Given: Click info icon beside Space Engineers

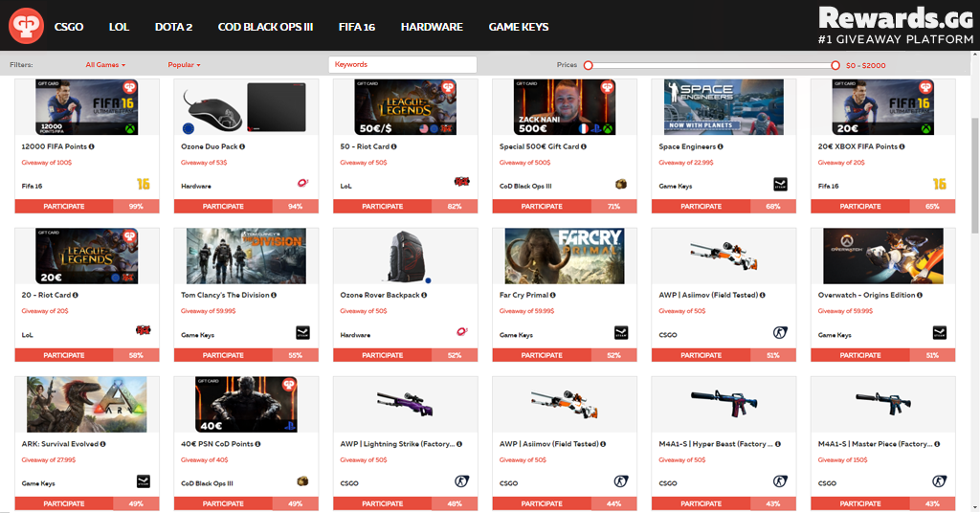Looking at the screenshot, I should tap(720, 146).
